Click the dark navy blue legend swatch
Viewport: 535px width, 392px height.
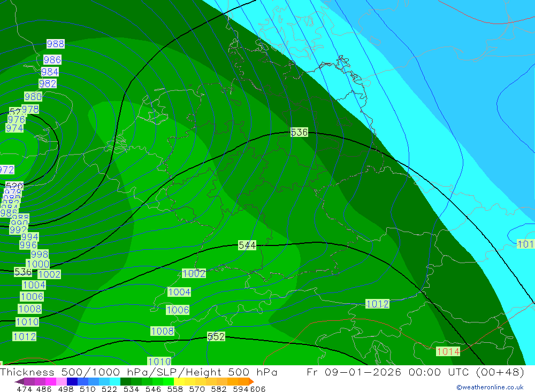pyautogui.click(x=72, y=381)
